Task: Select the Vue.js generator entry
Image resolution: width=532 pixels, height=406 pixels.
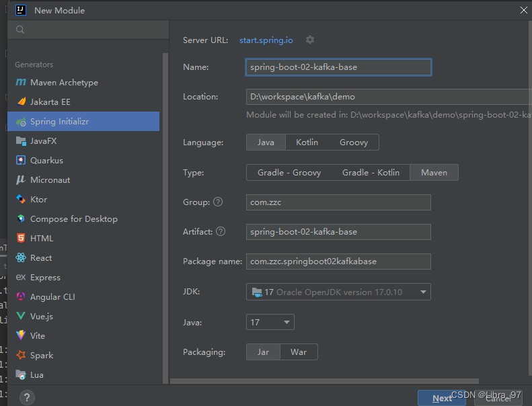Action: [x=83, y=316]
